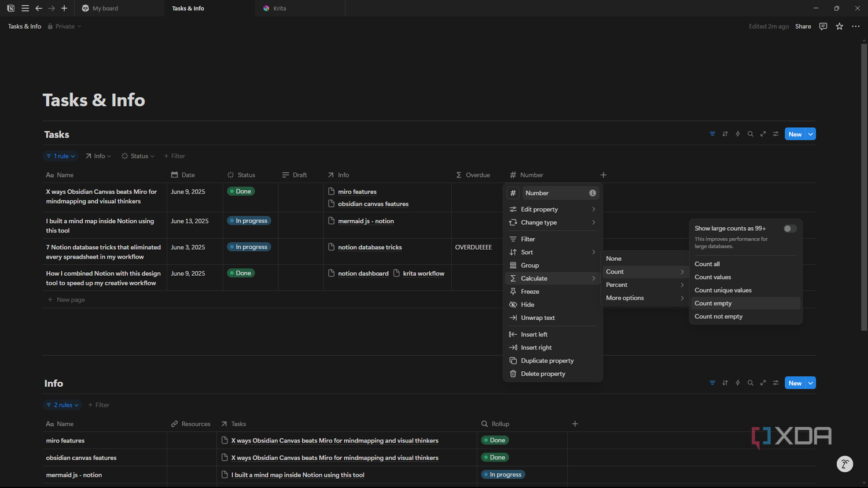This screenshot has height=488, width=868.
Task: Add a New page row in Tasks
Action: [x=66, y=300]
